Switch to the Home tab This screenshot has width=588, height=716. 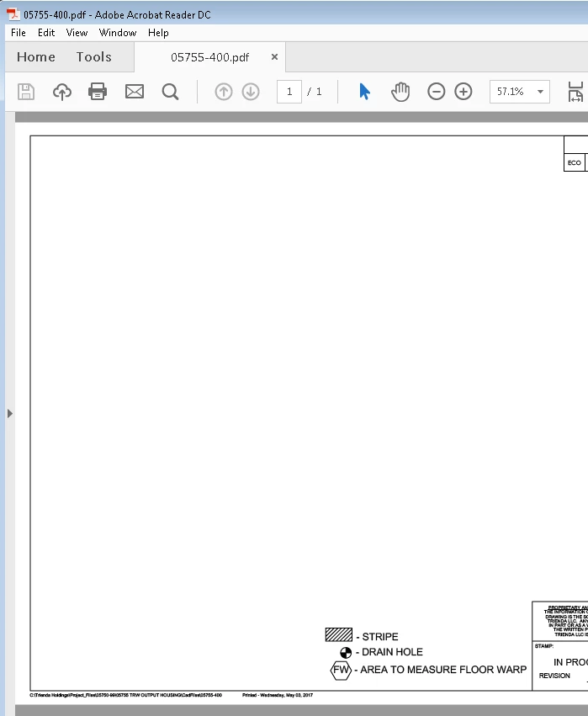tap(36, 57)
